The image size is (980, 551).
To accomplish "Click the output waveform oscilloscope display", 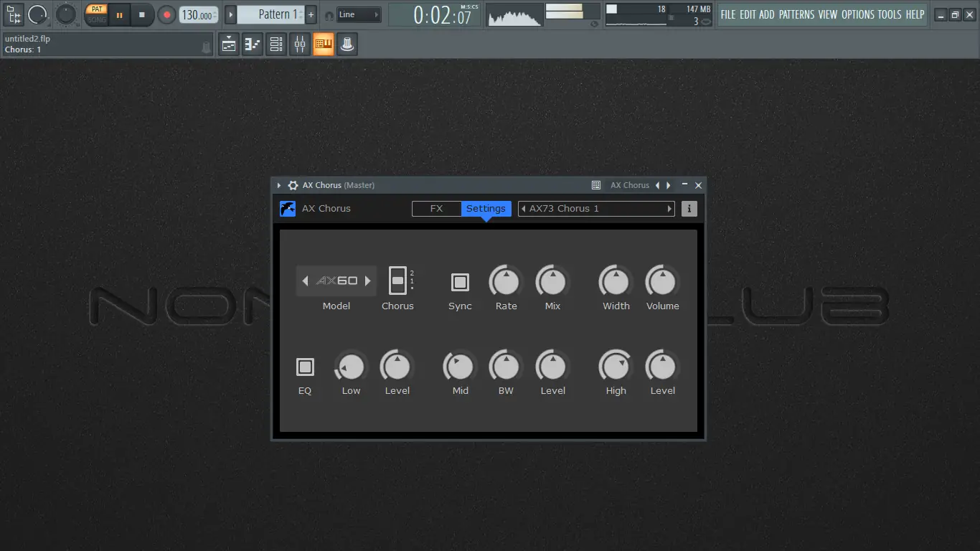I will 515,15.
